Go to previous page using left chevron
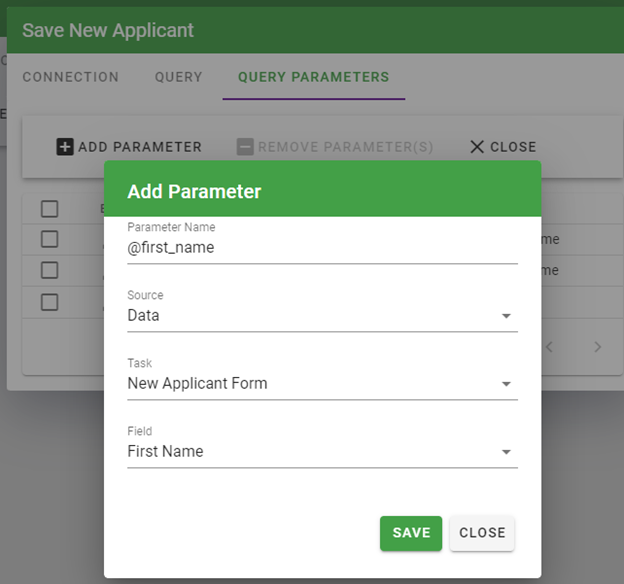This screenshot has height=584, width=624. click(x=549, y=347)
